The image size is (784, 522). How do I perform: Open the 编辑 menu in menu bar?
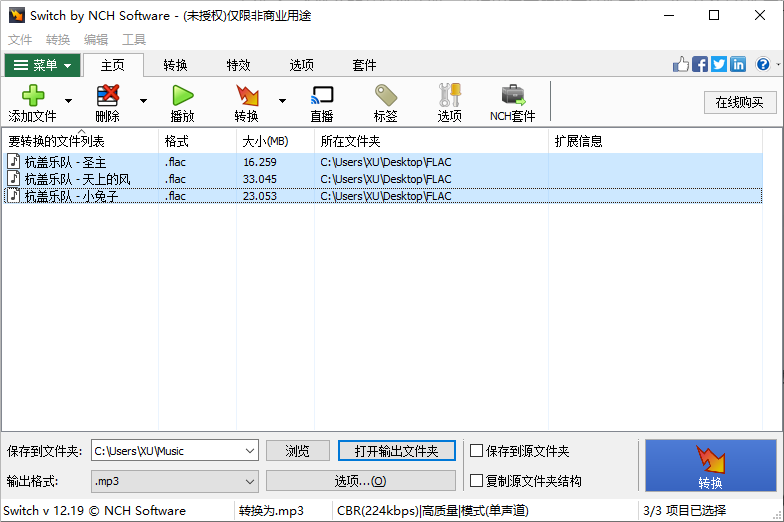pos(96,40)
